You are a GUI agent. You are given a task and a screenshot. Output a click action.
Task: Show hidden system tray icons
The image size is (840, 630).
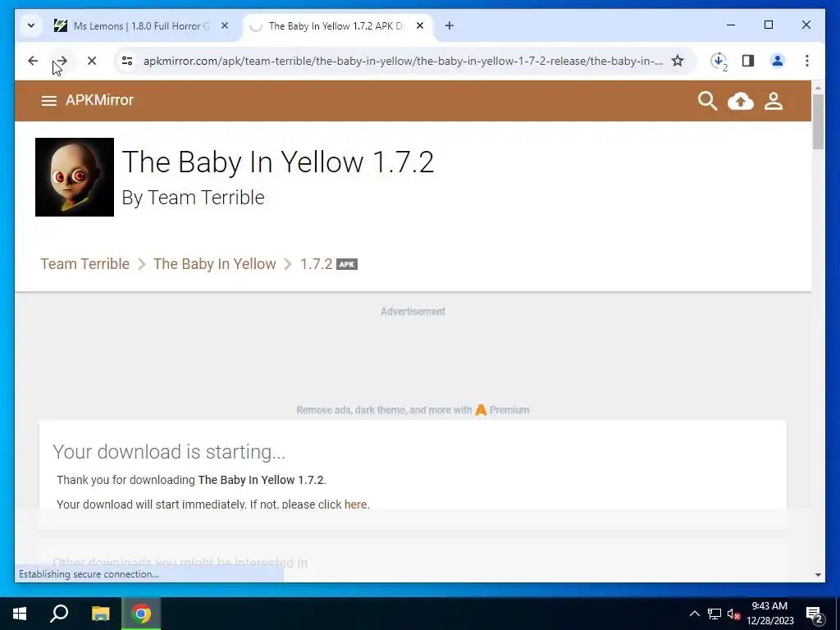pos(694,614)
